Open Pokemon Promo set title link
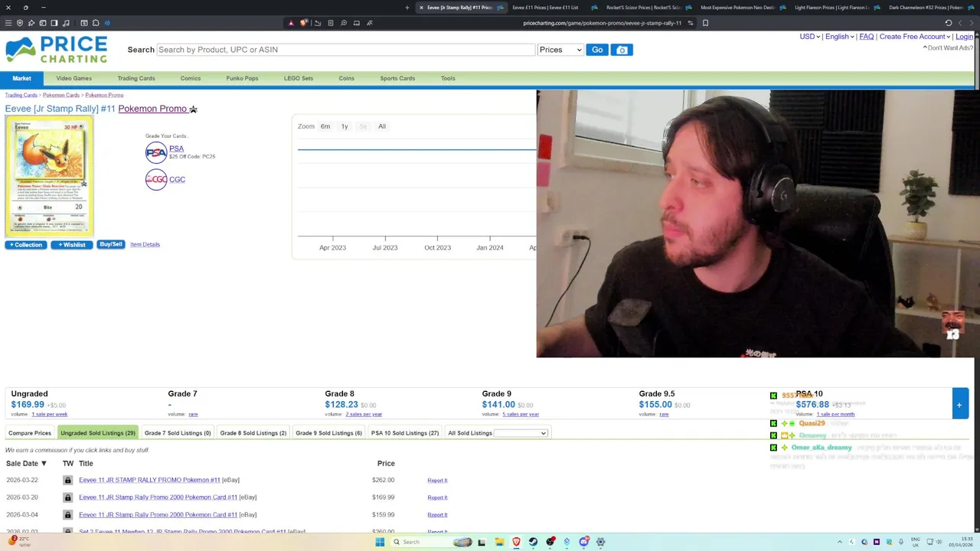980x551 pixels. tap(152, 109)
